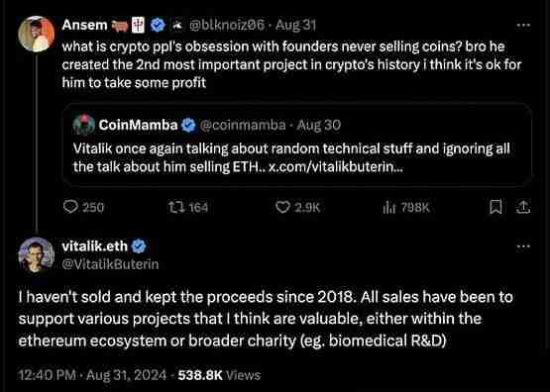The height and width of the screenshot is (392, 550).
Task: Follow the x.com/vitalikbuterin link in quoted tweet
Action: tap(335, 167)
